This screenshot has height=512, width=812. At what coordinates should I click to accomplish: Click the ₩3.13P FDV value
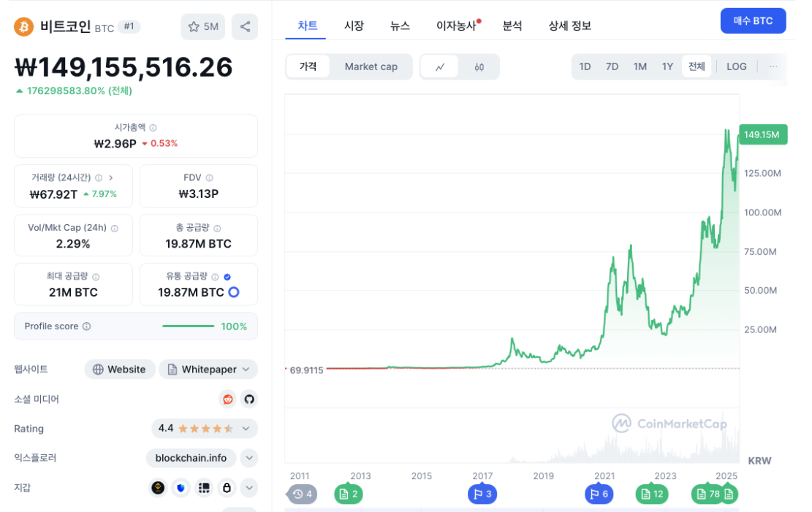point(198,194)
